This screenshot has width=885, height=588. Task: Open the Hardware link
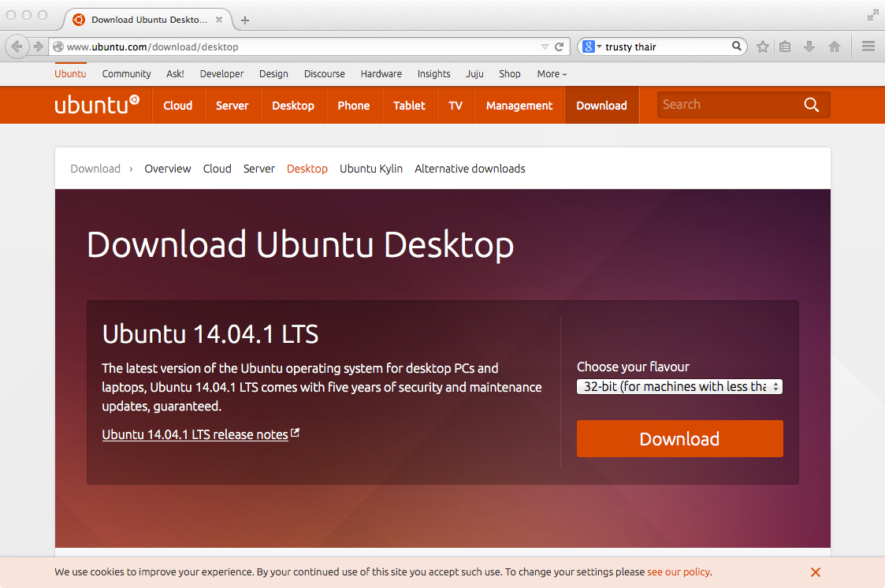click(x=381, y=74)
